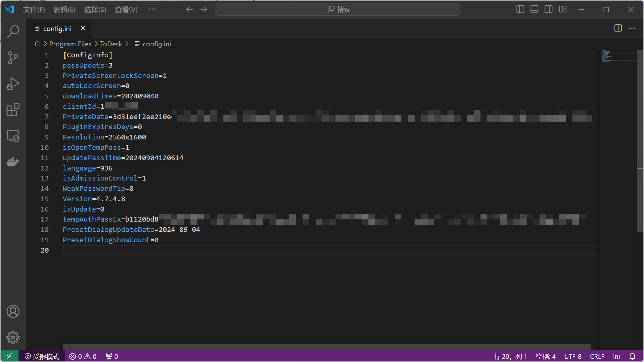Open the Remote Explorer view

[13, 136]
